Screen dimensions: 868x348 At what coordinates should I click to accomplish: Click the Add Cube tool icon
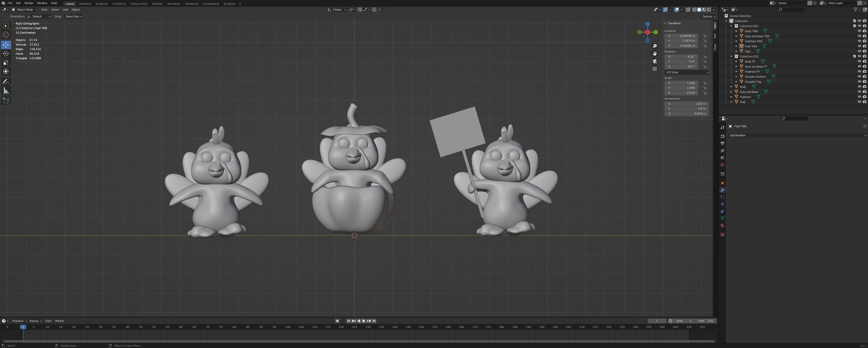(x=6, y=100)
